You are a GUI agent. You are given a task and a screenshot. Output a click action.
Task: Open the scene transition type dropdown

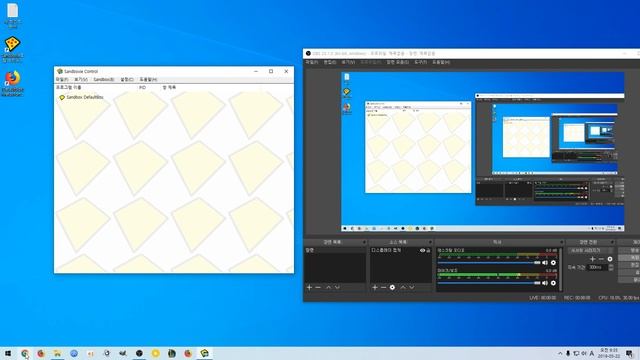tap(591, 250)
